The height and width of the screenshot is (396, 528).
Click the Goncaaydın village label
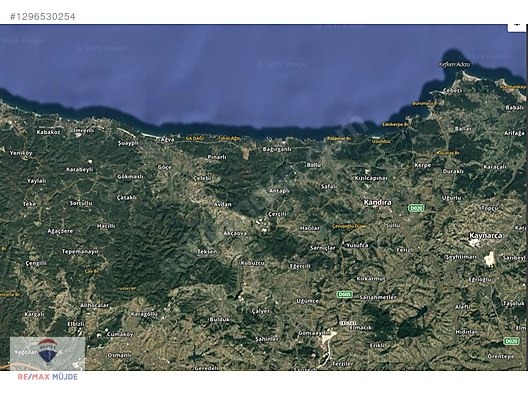314,333
